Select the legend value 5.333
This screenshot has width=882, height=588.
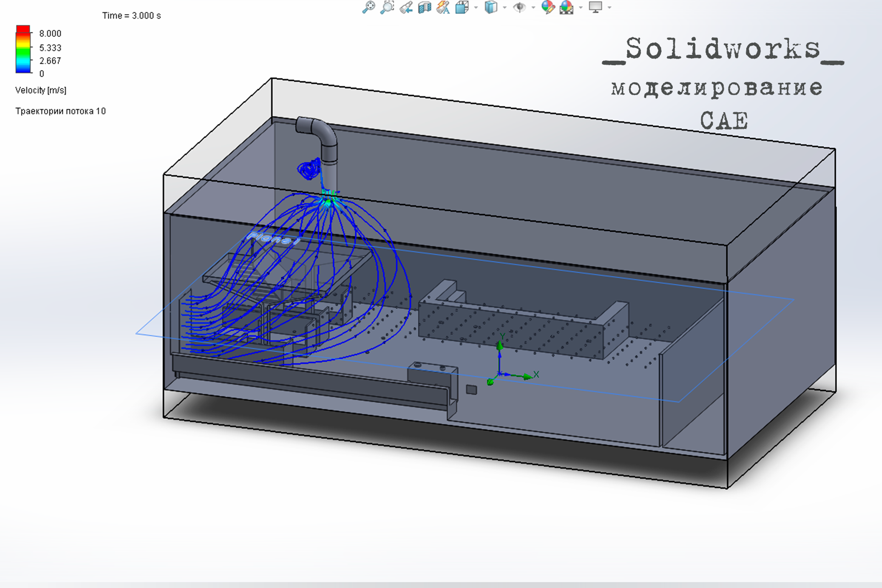[x=50, y=48]
